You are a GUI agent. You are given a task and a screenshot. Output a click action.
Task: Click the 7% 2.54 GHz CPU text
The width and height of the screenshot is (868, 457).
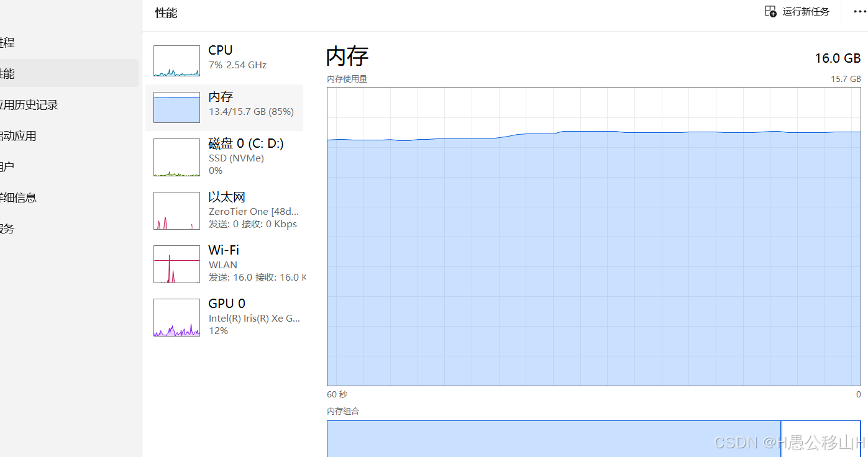237,65
